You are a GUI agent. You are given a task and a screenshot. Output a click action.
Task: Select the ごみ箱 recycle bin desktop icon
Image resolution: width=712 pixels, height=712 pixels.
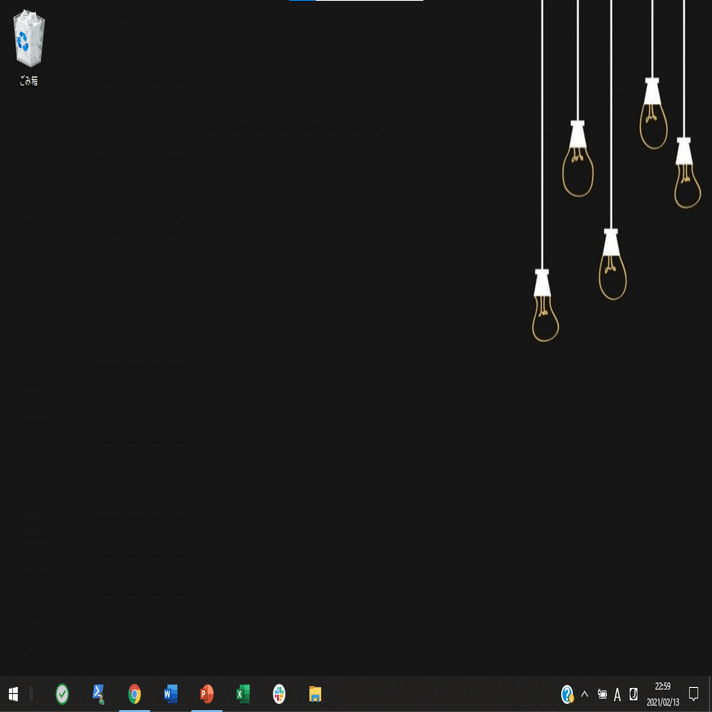(x=29, y=48)
